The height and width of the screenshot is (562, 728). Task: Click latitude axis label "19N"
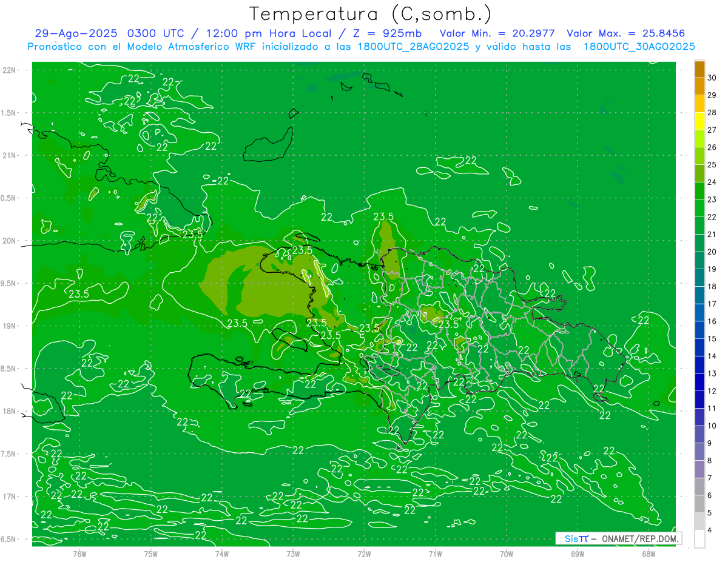point(10,326)
